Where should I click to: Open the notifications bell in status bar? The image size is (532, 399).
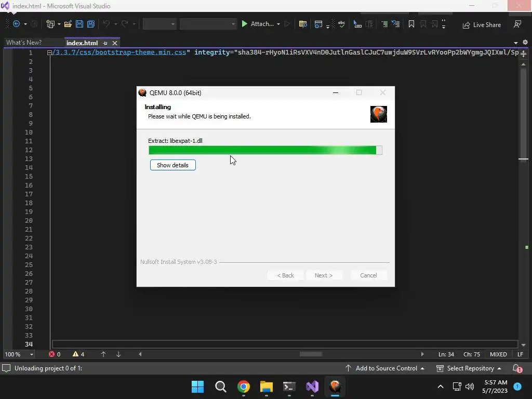[x=517, y=368]
